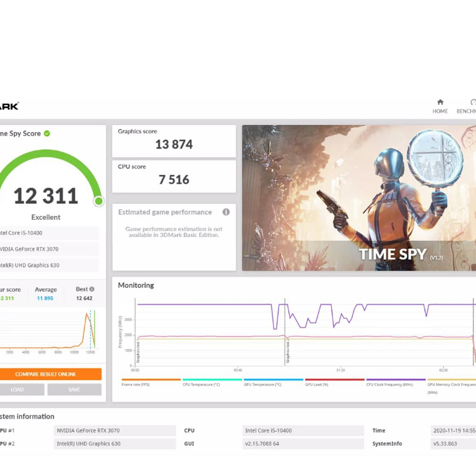
Task: Click the green validated score checkmark
Action: pos(47,133)
